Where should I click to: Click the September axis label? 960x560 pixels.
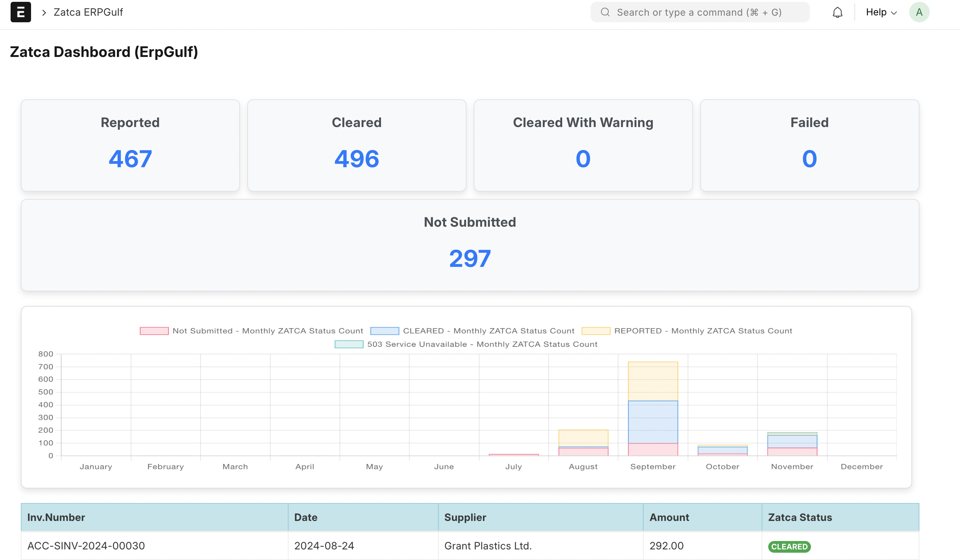653,466
